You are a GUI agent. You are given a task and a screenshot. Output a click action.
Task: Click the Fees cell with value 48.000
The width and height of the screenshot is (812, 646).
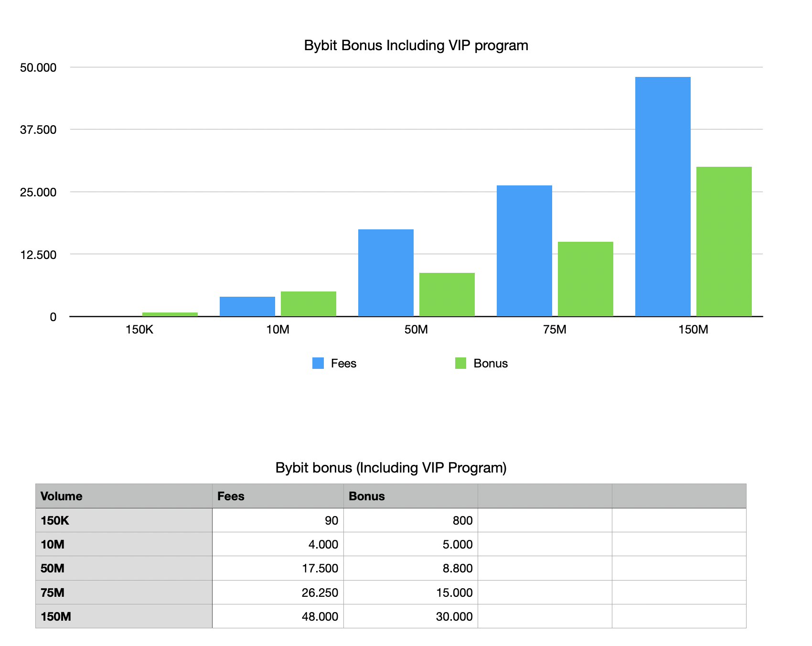pos(278,616)
